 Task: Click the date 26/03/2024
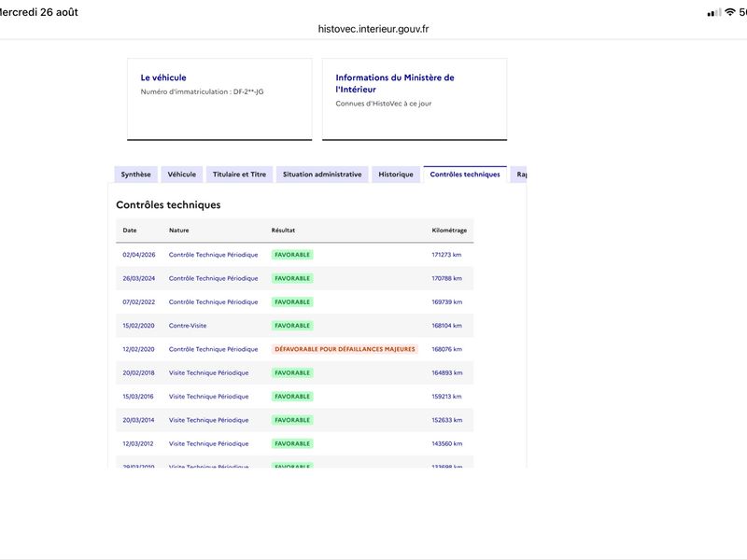tap(138, 278)
